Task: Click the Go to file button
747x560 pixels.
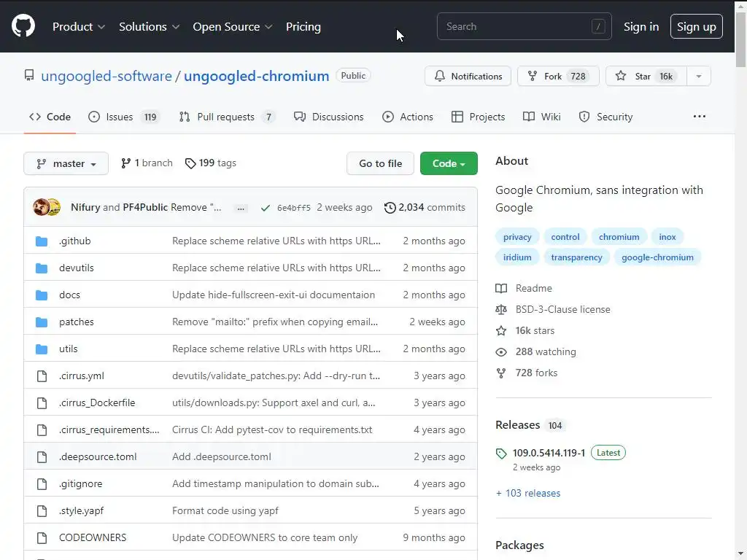Action: pyautogui.click(x=380, y=163)
